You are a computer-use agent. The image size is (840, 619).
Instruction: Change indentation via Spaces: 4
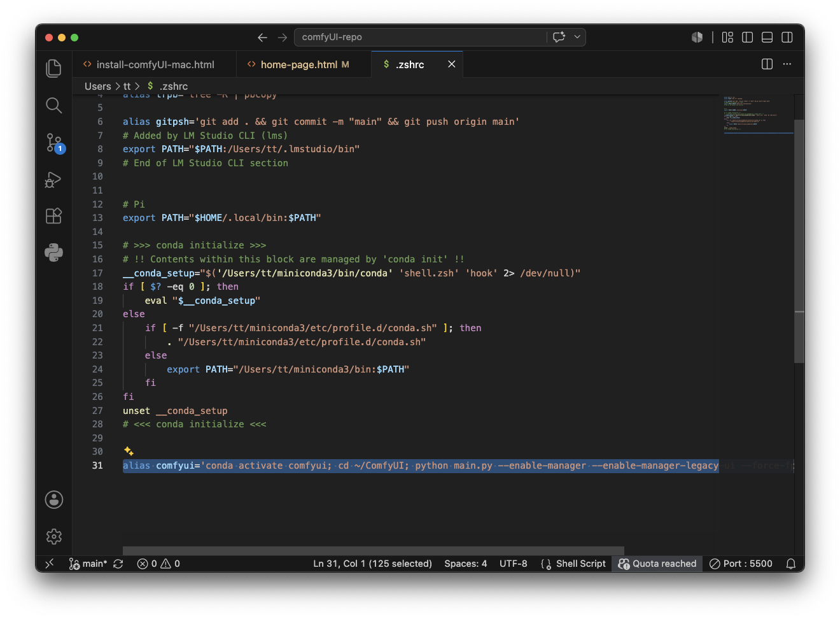point(466,564)
